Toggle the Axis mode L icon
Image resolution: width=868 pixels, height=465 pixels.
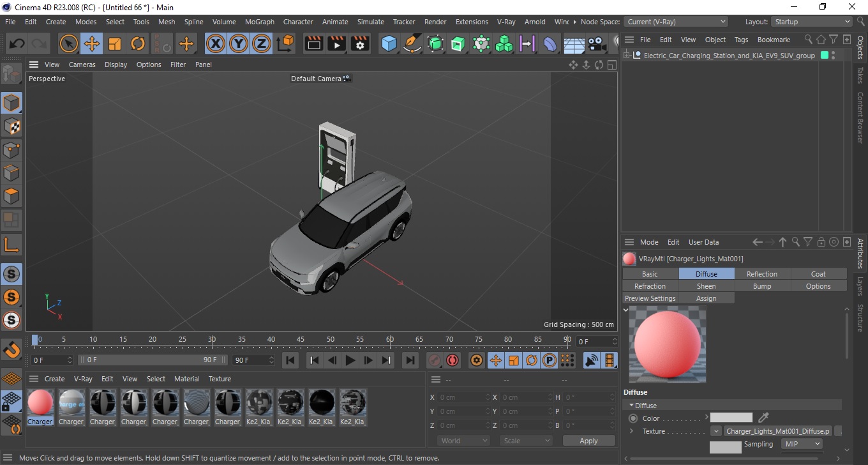(x=11, y=244)
